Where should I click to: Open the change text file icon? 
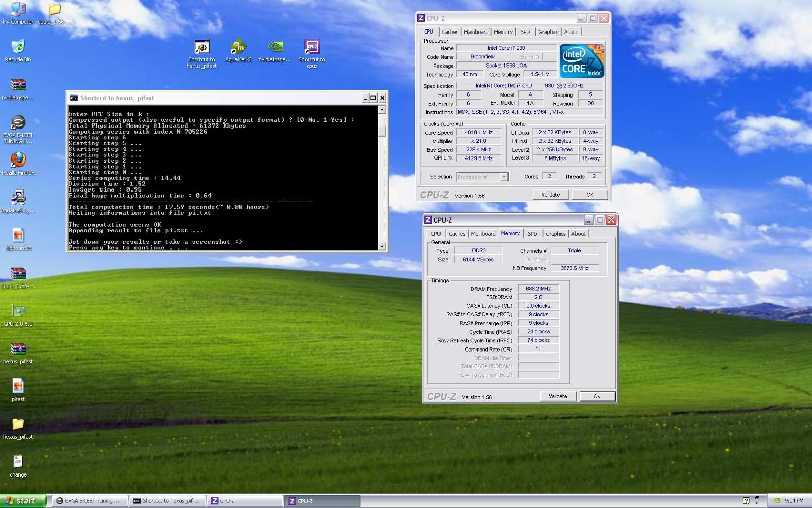[x=18, y=466]
